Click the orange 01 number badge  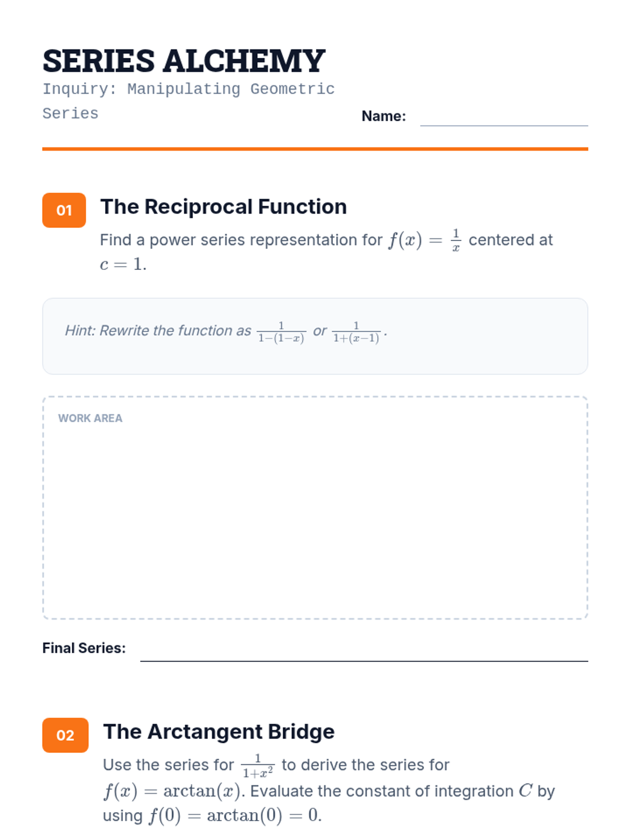point(64,210)
